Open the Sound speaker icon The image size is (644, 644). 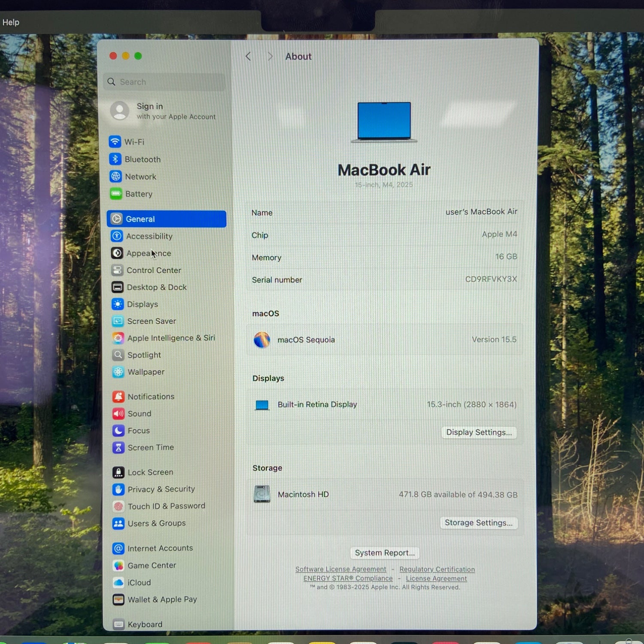coord(118,413)
